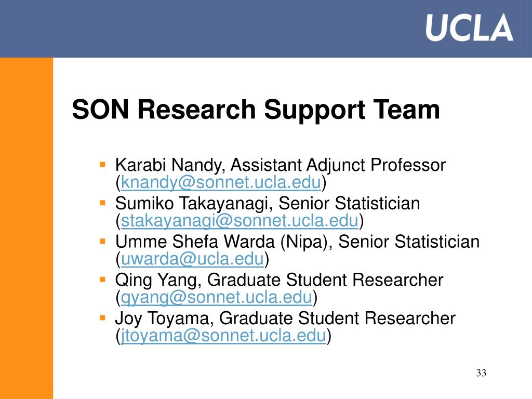532x399 pixels.
Task: Open uwarda@ucla.edu email link
Action: 192,259
